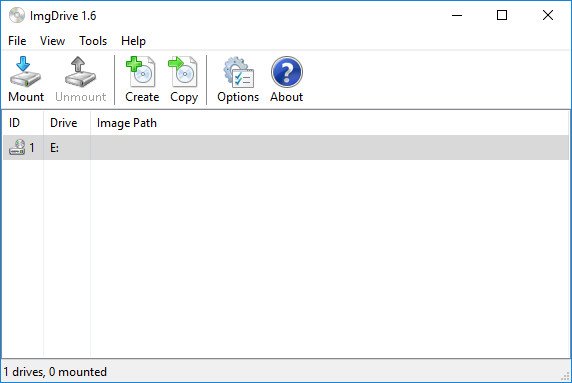The image size is (572, 383).
Task: Sort by the Image Path column header
Action: point(330,123)
